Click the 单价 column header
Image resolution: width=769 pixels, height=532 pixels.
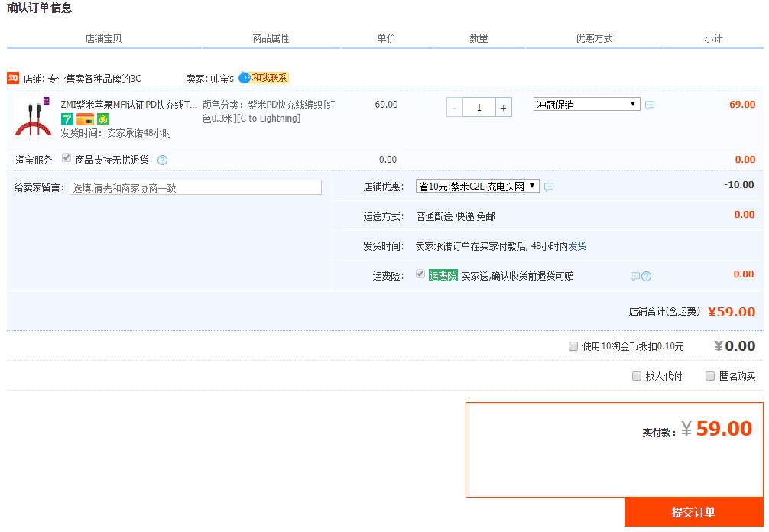387,38
